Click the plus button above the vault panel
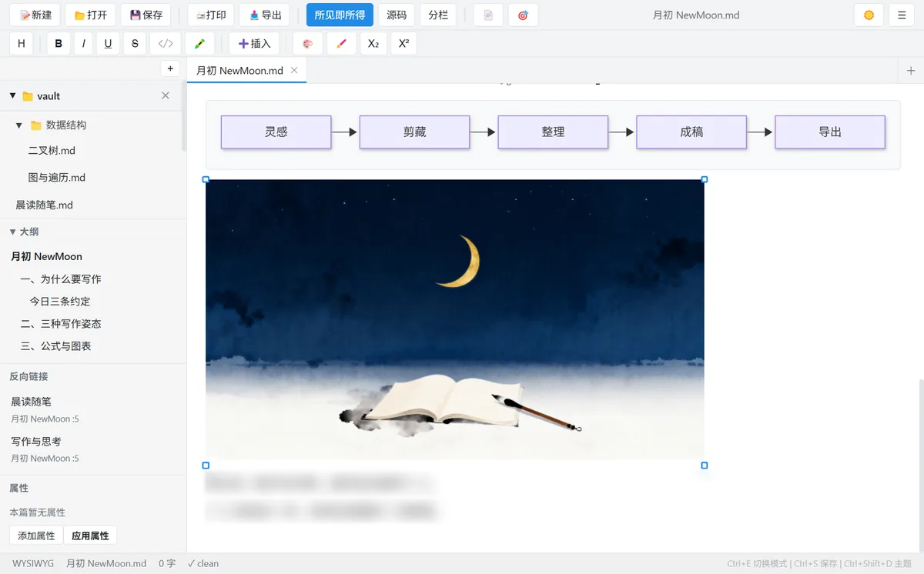 coord(170,68)
